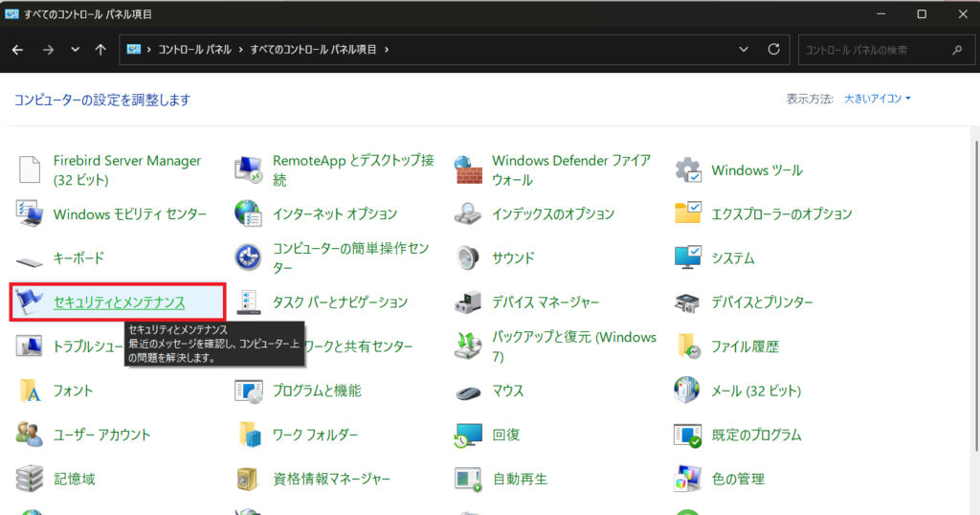Open タスク バーとナビゲーション icon
980x515 pixels.
tap(248, 302)
